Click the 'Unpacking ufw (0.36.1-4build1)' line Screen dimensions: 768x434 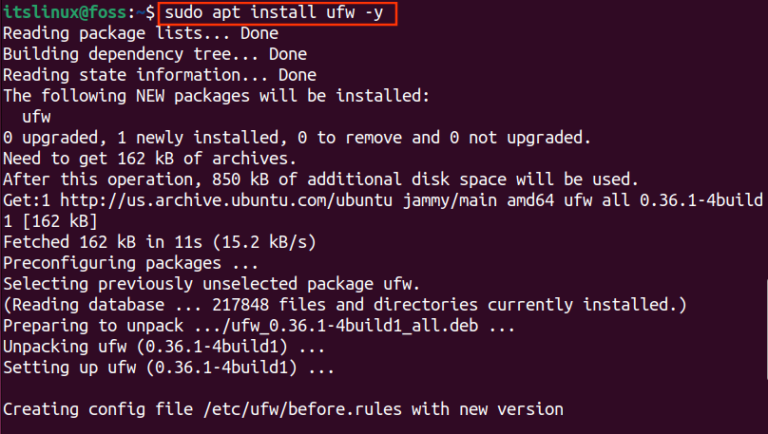click(x=164, y=347)
